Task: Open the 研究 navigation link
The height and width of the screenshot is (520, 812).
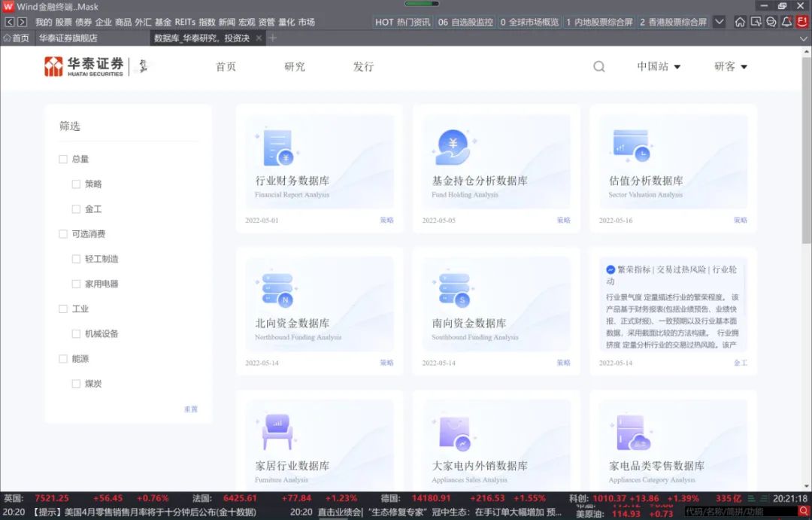Action: [295, 66]
